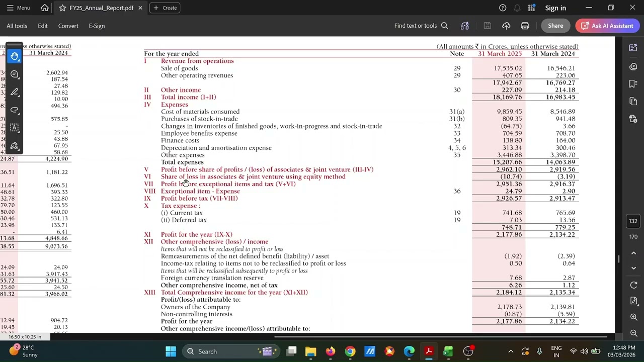Open the page display settings icon
This screenshot has height=362, width=644.
[633, 301]
